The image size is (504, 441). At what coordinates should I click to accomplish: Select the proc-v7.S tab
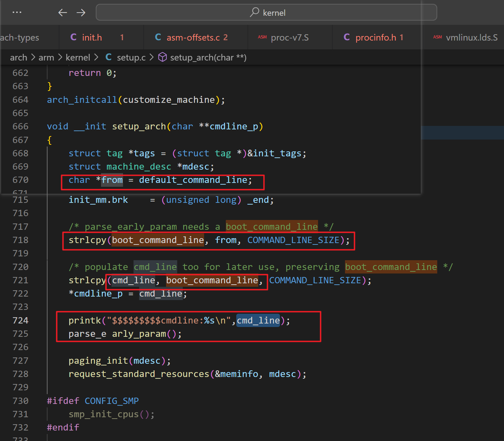click(290, 37)
